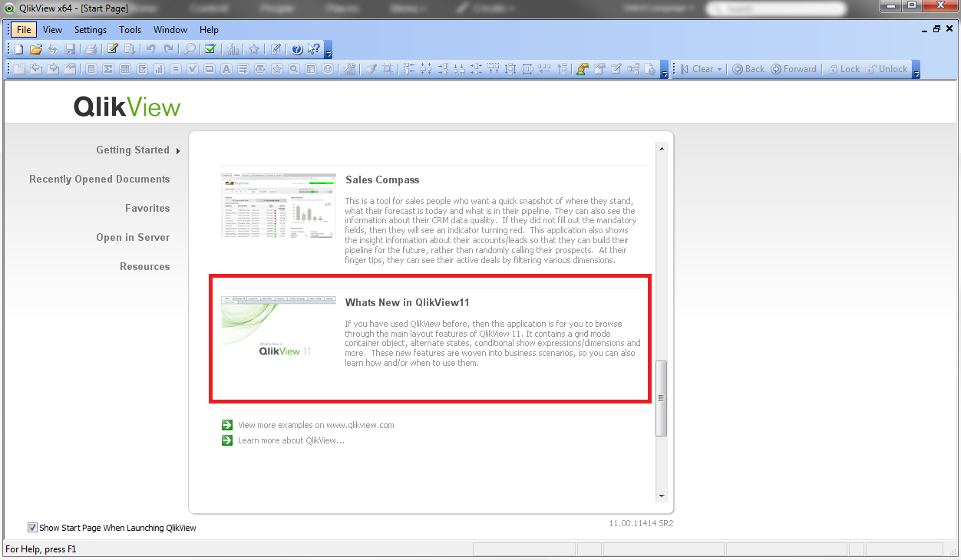Click the Create Statistics Box sigma icon

click(108, 69)
